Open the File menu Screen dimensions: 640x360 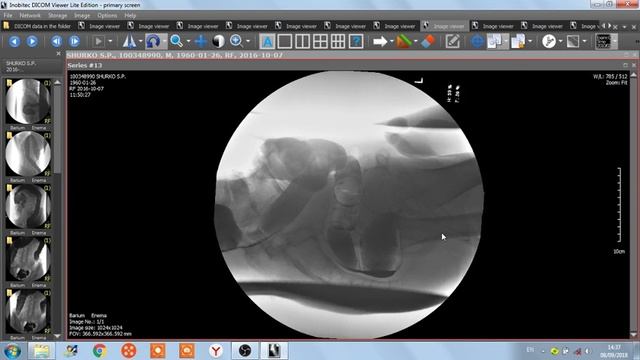(8, 16)
